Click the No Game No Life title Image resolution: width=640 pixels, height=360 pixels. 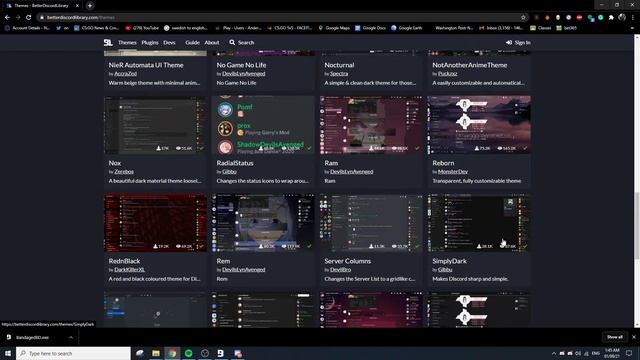(x=241, y=65)
